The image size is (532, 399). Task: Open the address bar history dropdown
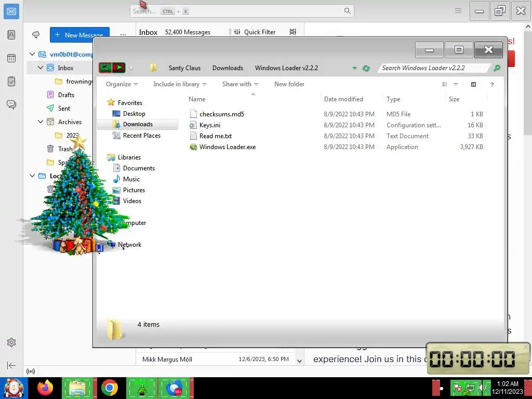[x=354, y=68]
